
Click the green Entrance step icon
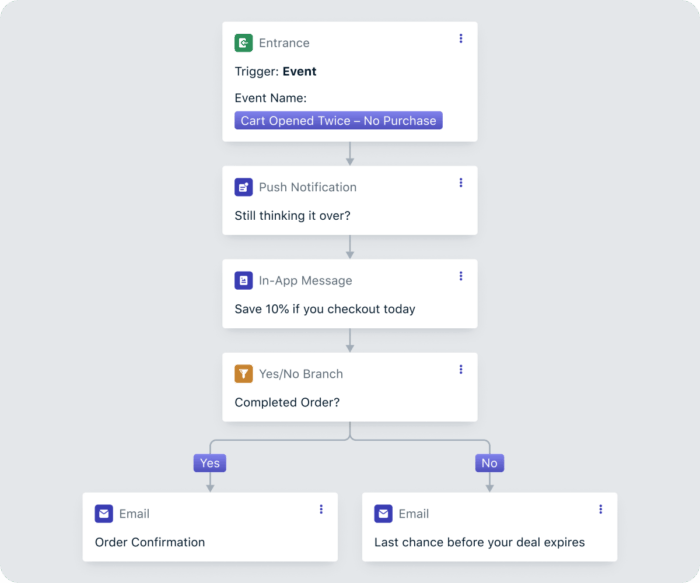(244, 43)
